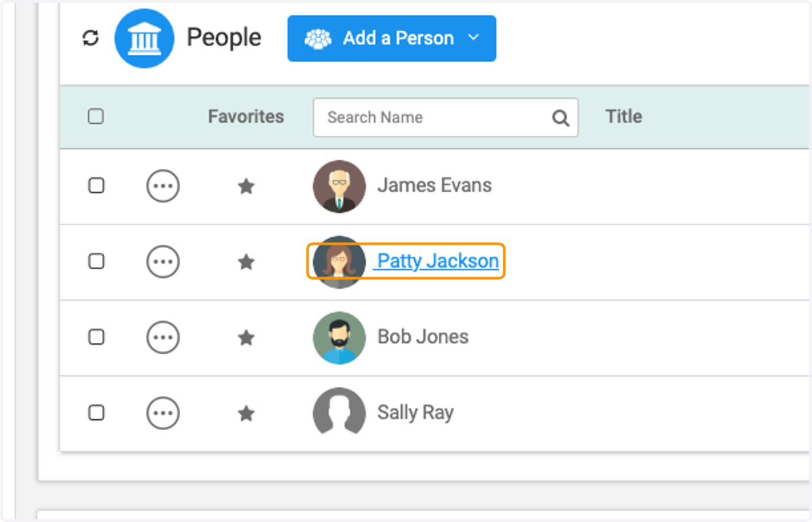
Task: Click the blue People building icon
Action: (145, 39)
